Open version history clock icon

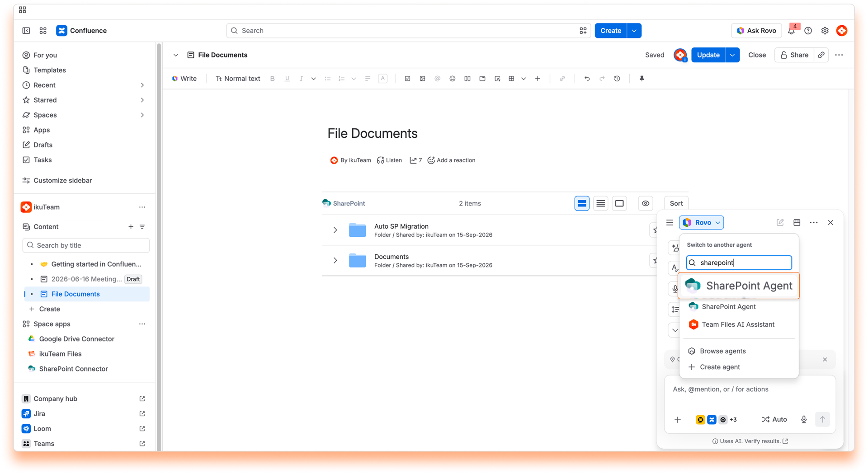pyautogui.click(x=617, y=79)
